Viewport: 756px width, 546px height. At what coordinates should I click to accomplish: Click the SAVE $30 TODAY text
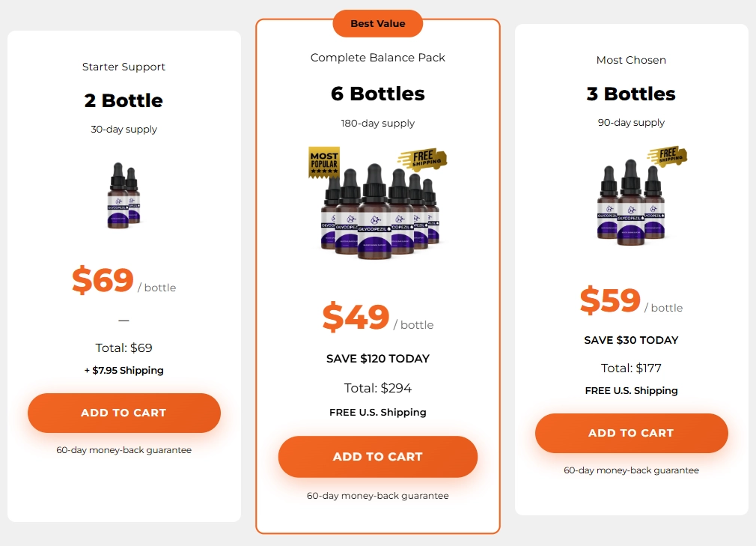pyautogui.click(x=631, y=340)
